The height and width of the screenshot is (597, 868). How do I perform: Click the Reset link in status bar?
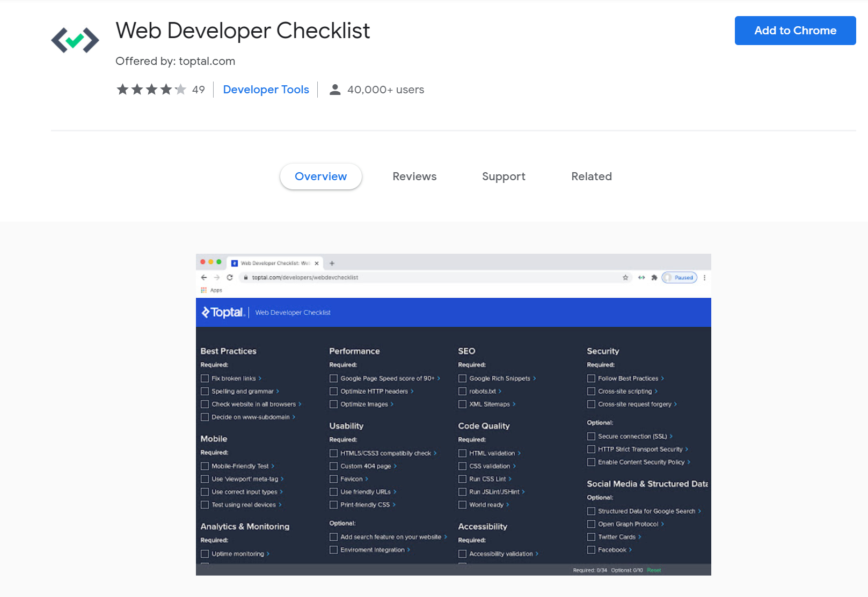click(x=654, y=570)
